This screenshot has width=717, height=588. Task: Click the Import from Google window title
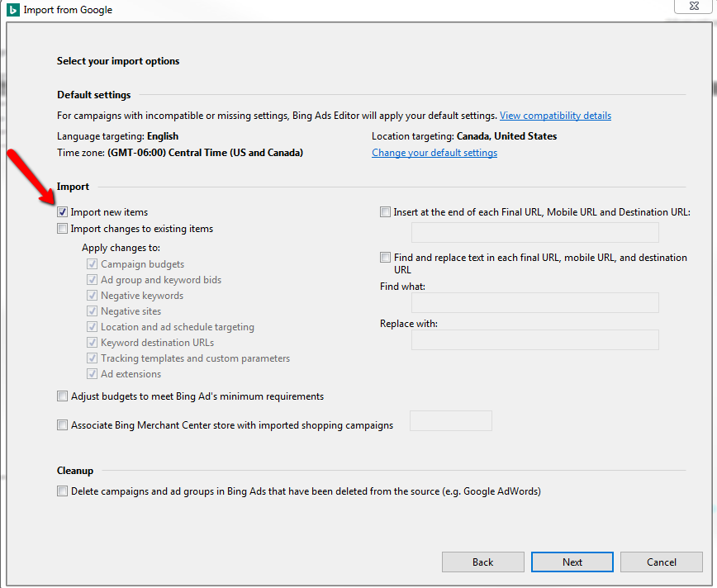pyautogui.click(x=68, y=10)
